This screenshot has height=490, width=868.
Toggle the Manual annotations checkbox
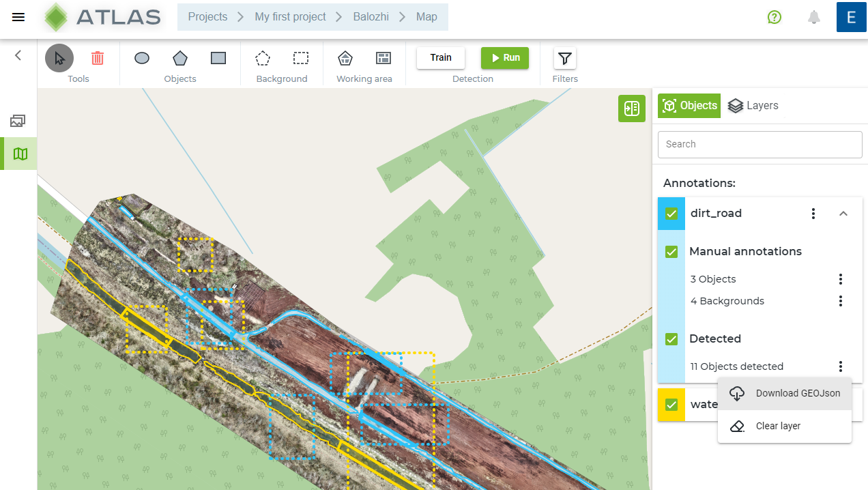[671, 252]
